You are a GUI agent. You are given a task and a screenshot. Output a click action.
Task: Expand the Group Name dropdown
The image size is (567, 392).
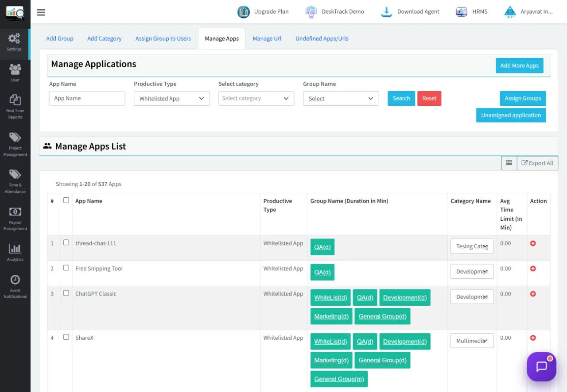(x=341, y=99)
